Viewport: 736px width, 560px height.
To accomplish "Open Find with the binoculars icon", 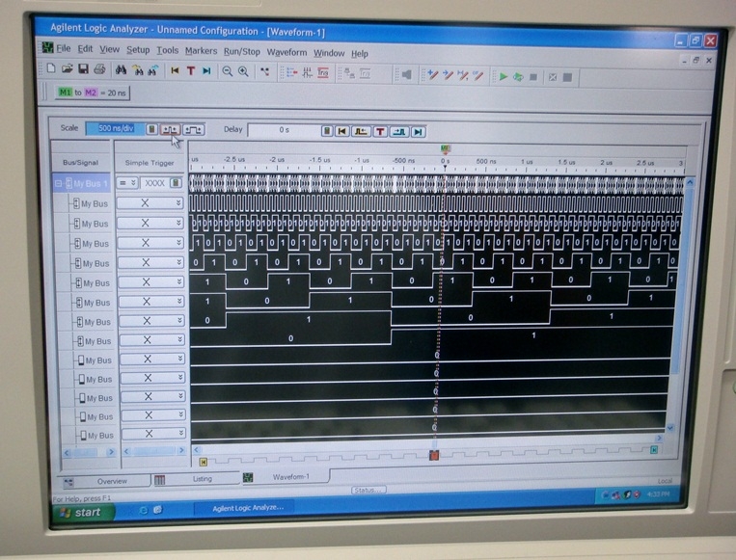I will pyautogui.click(x=122, y=70).
